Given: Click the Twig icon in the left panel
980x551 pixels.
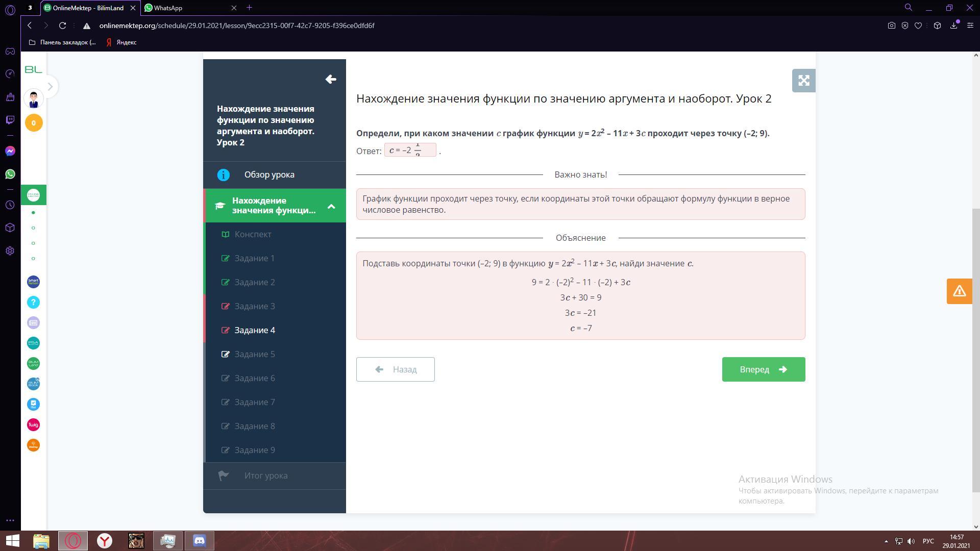Looking at the screenshot, I should (x=33, y=424).
